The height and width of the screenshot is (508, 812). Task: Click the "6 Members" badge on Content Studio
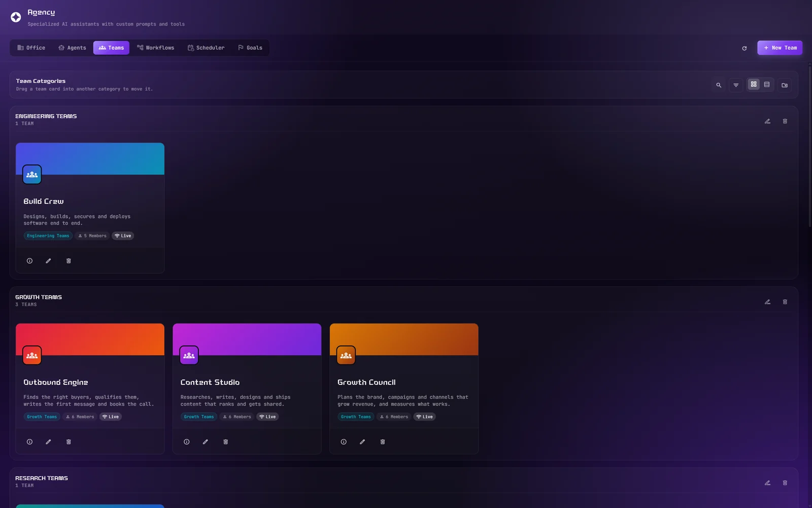(x=238, y=417)
